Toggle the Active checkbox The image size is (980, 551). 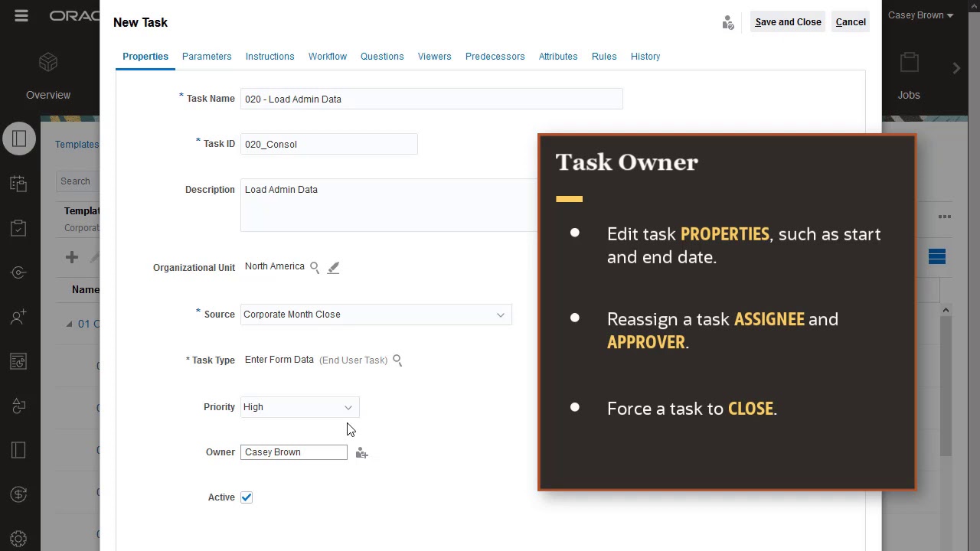[x=247, y=497]
